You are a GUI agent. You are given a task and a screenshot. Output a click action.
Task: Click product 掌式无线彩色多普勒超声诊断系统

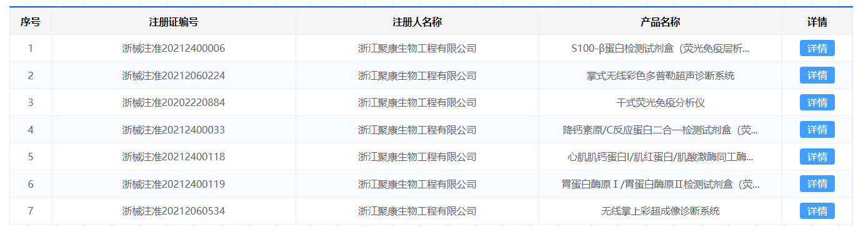coord(661,76)
